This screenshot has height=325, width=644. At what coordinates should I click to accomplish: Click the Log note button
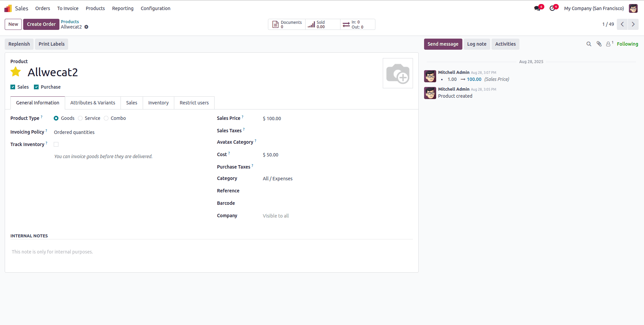click(x=477, y=44)
